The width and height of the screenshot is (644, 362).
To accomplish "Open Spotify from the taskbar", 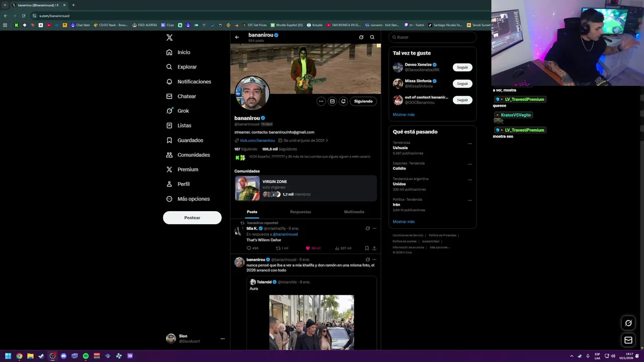I will point(86,356).
